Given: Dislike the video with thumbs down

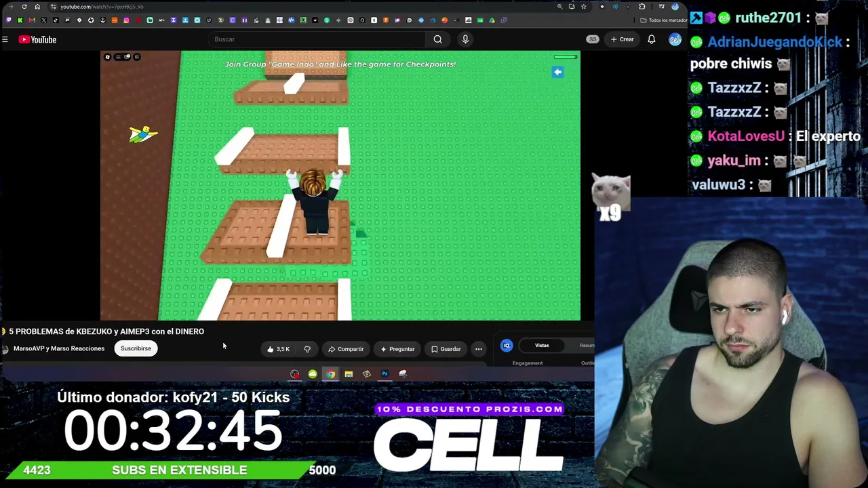Looking at the screenshot, I should click(307, 349).
